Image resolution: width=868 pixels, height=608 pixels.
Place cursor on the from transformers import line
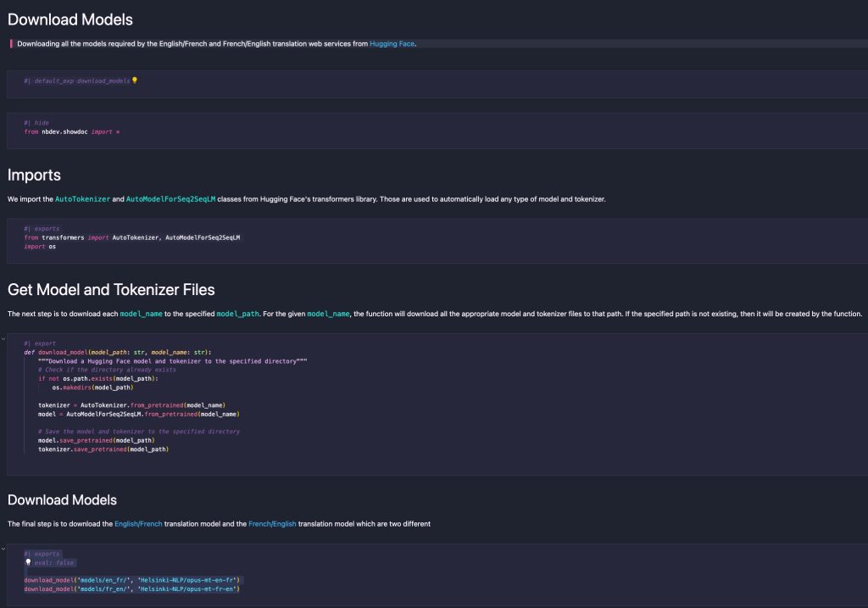click(x=132, y=237)
